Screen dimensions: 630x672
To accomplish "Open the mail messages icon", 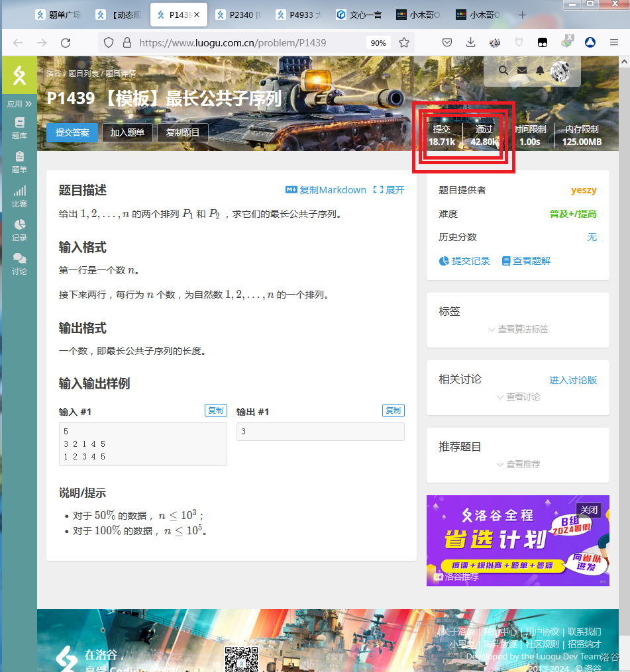I will [522, 70].
